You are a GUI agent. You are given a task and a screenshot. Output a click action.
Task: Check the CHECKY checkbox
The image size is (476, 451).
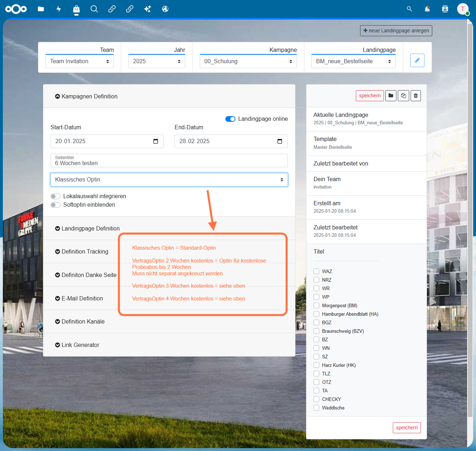click(316, 399)
